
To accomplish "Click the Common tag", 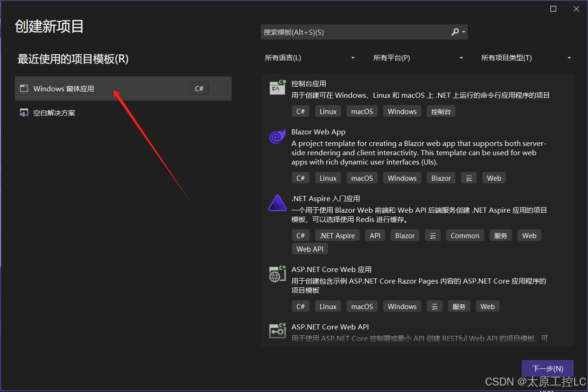I will click(x=465, y=235).
